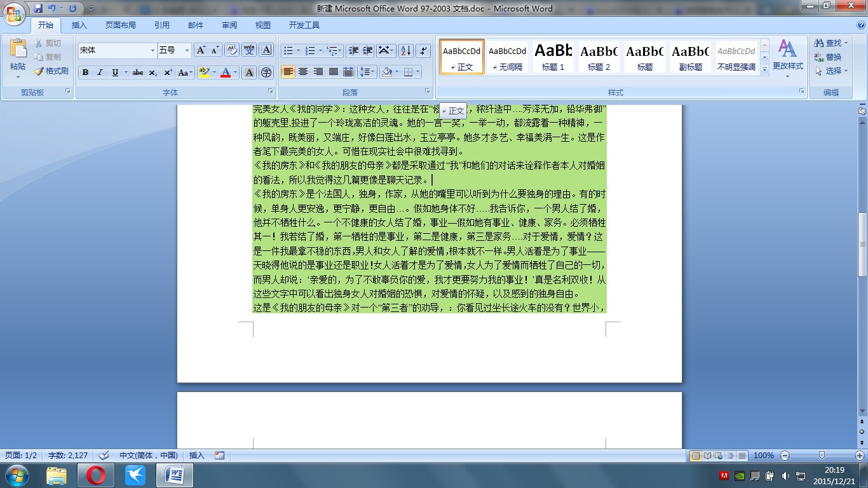868x488 pixels.
Task: Adjust the zoom slider handle
Action: click(x=822, y=456)
